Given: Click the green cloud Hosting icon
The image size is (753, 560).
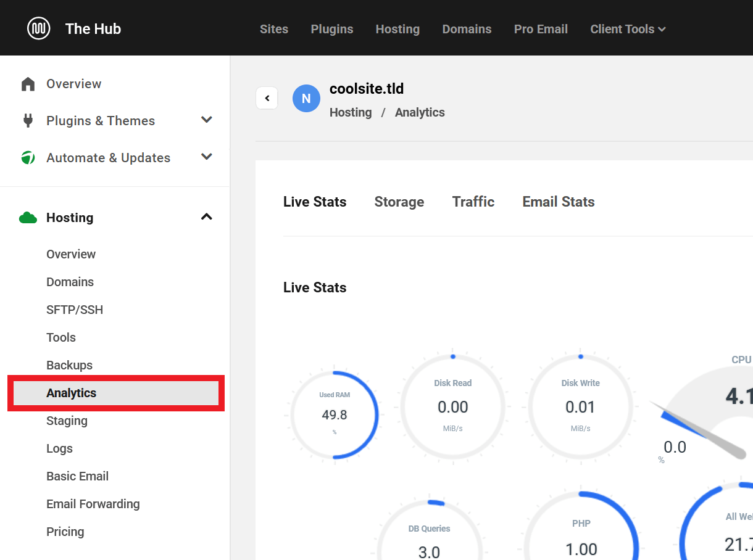Looking at the screenshot, I should (x=28, y=218).
